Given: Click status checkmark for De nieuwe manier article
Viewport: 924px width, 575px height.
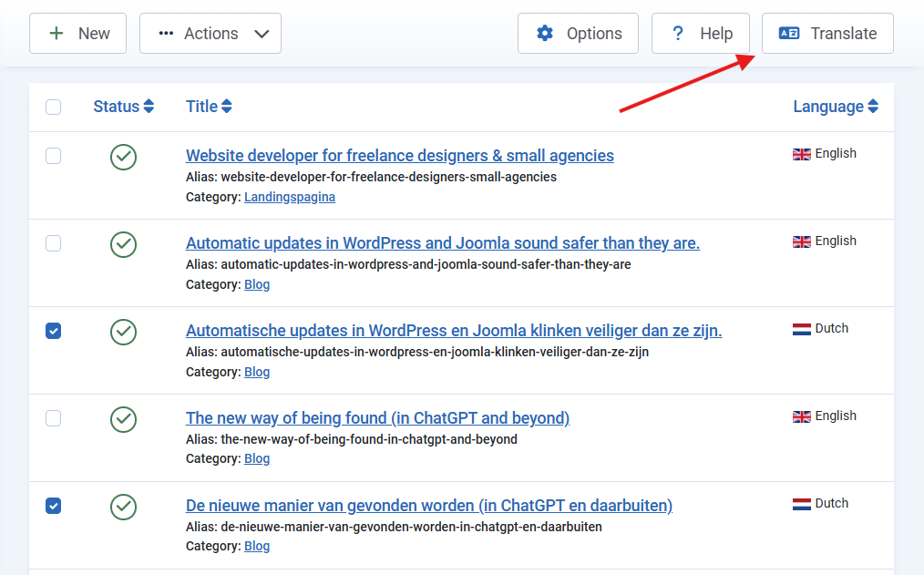Looking at the screenshot, I should click(123, 507).
